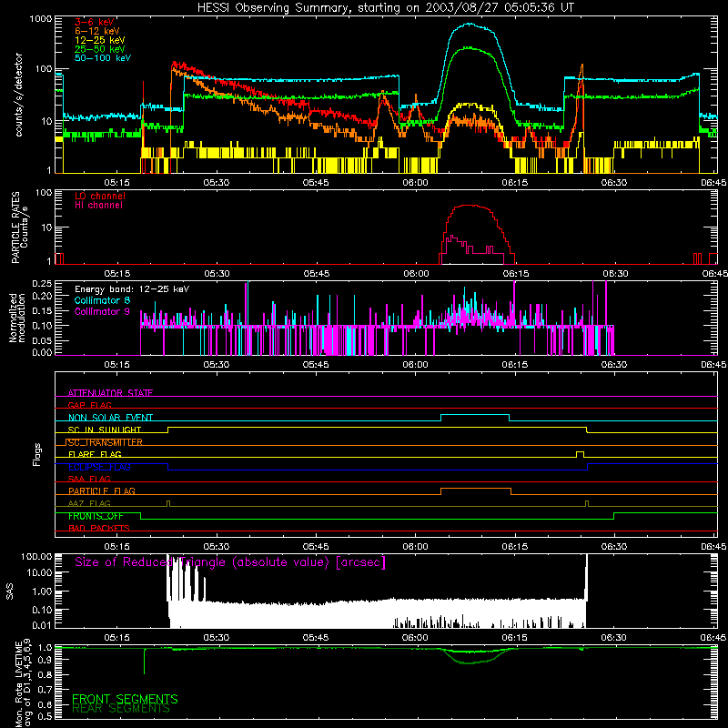Click '0.5' on the livetime axis
The width and height of the screenshot is (728, 728).
tap(45, 716)
